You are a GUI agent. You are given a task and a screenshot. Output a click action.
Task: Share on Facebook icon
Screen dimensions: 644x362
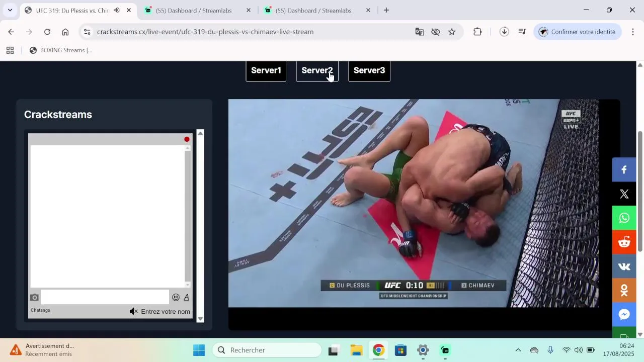(624, 170)
